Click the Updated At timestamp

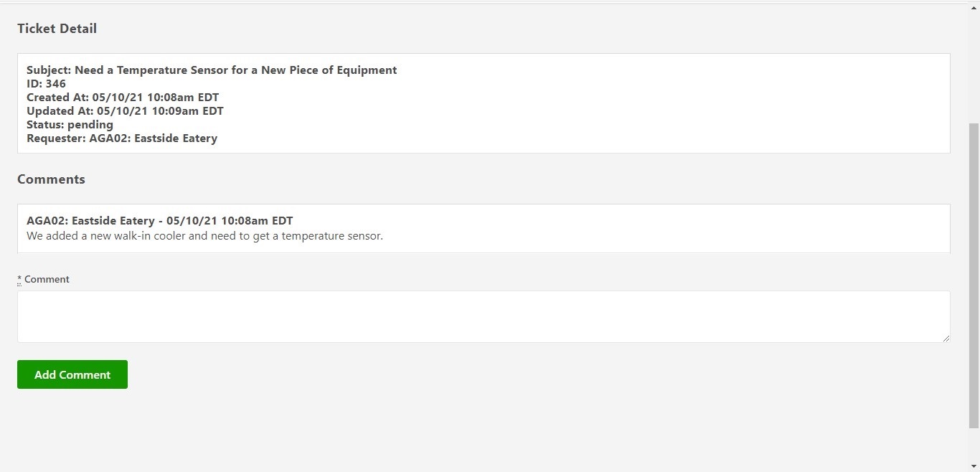[125, 110]
